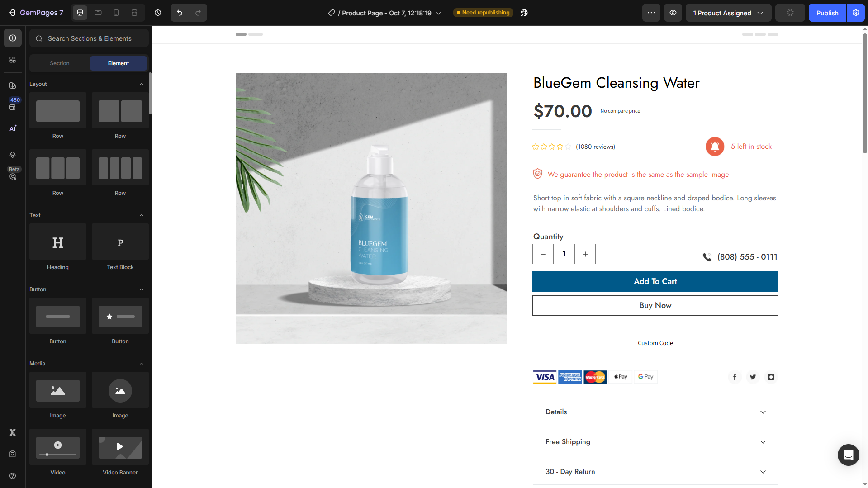Open the three-dot more options menu
The width and height of the screenshot is (868, 488).
coord(651,13)
